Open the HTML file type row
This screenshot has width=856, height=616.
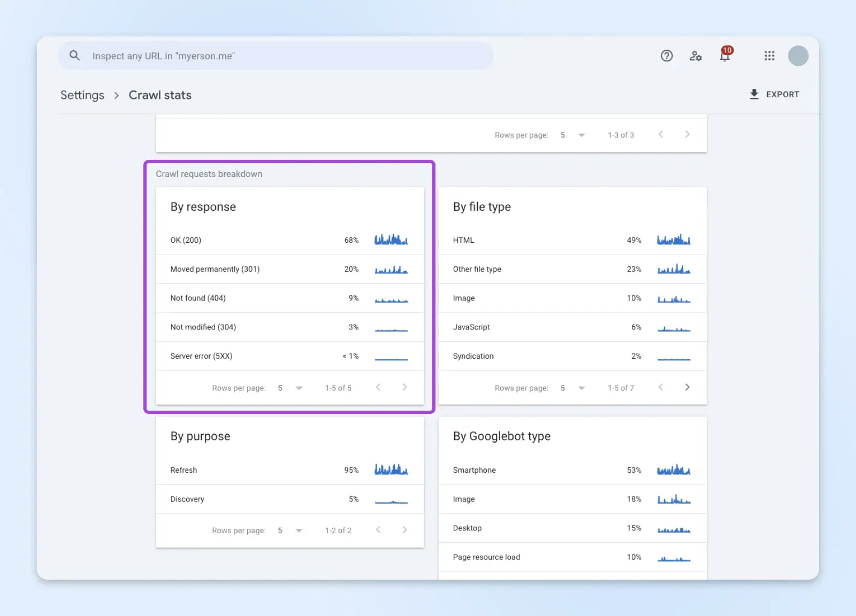coord(572,240)
